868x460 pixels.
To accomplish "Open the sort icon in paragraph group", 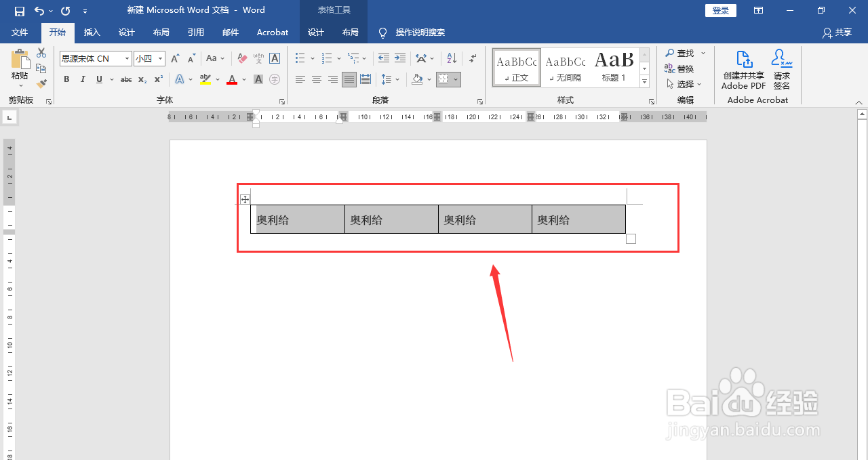I will tap(451, 58).
